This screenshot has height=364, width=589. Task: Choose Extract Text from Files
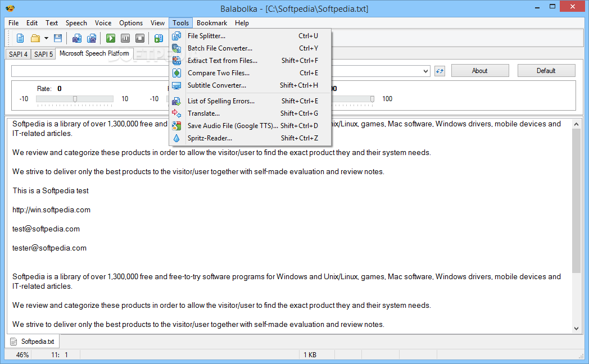250,61
